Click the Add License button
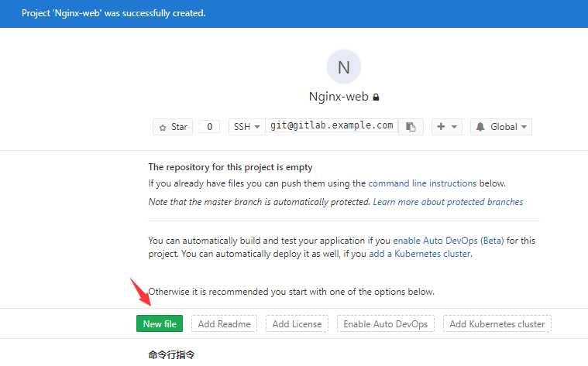Screen dimensions: 588x366 (297, 324)
